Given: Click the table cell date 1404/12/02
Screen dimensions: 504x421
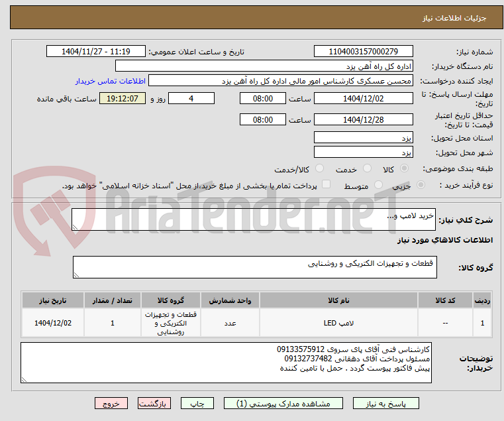Looking at the screenshot, I should coord(53,323).
